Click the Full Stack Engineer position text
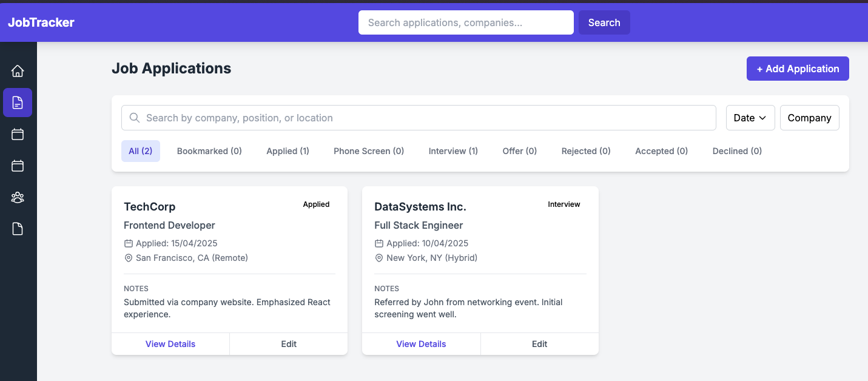Screen dimensions: 868x381 pyautogui.click(x=419, y=225)
